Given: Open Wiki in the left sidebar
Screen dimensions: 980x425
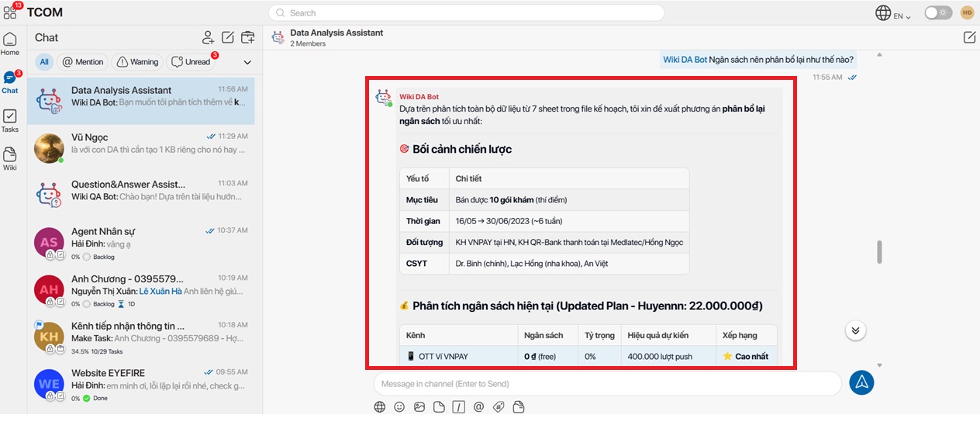Looking at the screenshot, I should (10, 160).
